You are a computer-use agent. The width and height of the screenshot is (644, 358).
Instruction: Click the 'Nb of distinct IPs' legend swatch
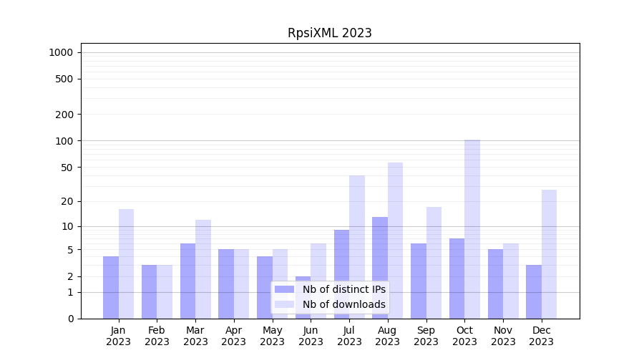(x=284, y=289)
